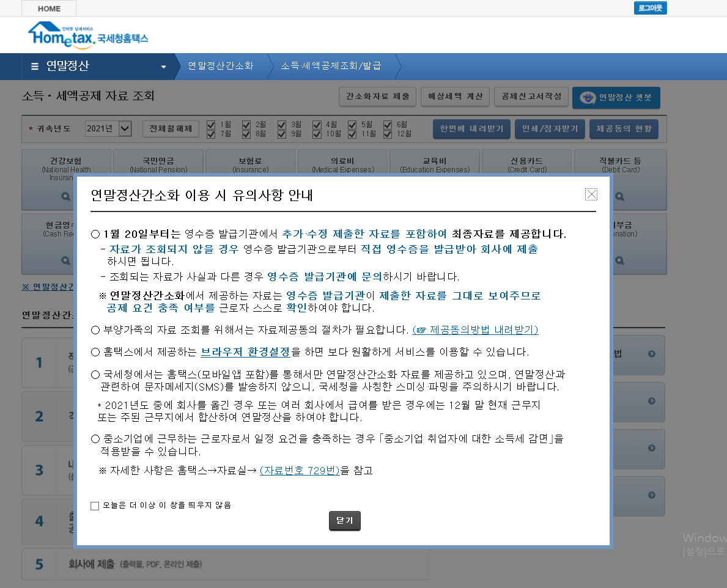Uncheck the 9월 checkbox
This screenshot has height=588, width=727.
(x=281, y=134)
